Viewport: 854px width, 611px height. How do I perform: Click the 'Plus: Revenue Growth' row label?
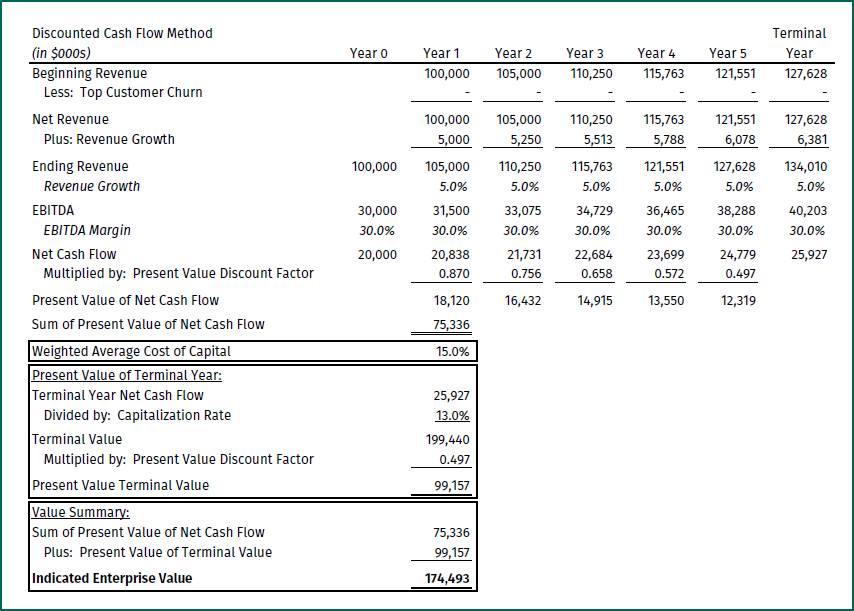pyautogui.click(x=109, y=139)
